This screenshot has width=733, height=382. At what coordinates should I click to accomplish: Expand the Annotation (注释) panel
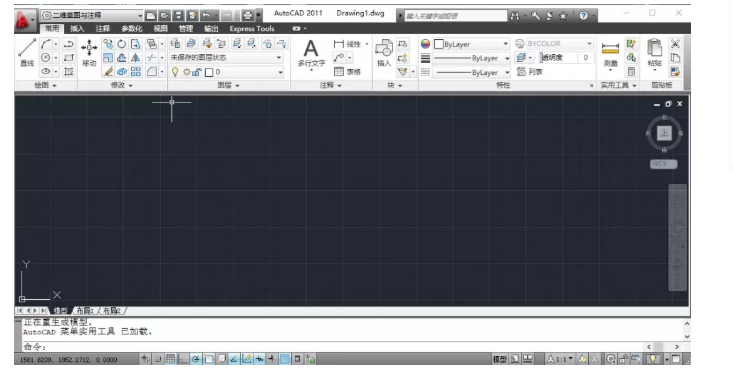click(331, 85)
